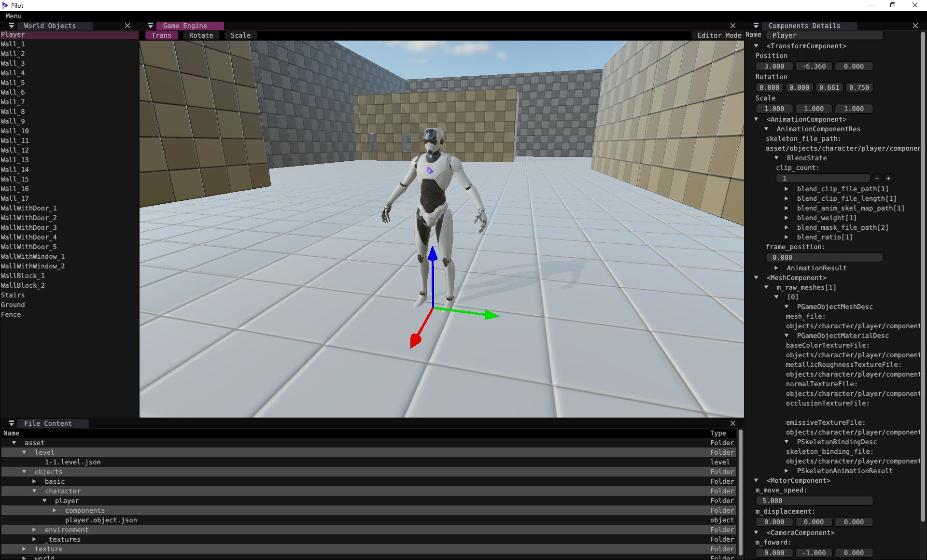Image resolution: width=927 pixels, height=560 pixels.
Task: Increase clip_count with the plus button
Action: click(x=888, y=178)
